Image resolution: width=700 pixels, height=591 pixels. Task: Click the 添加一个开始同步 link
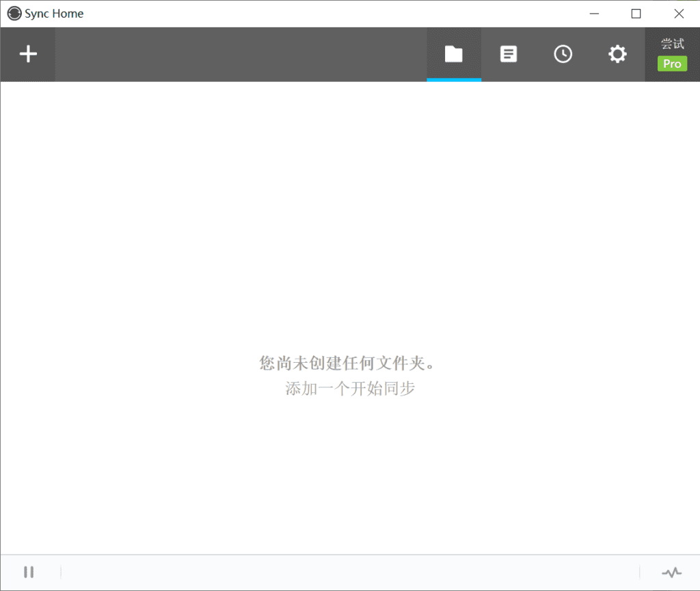(349, 388)
